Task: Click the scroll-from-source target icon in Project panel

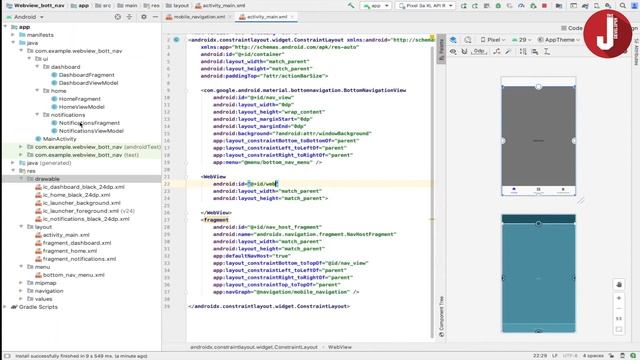Action: tap(118, 17)
